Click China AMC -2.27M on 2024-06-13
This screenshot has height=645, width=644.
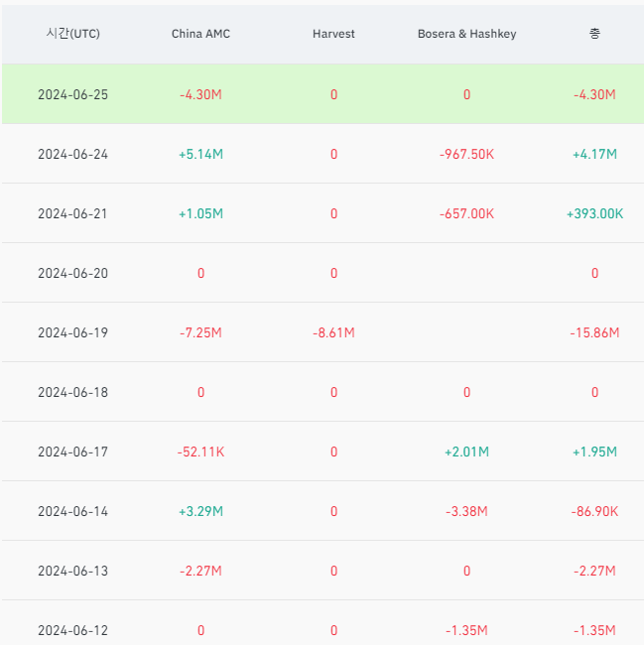[200, 571]
